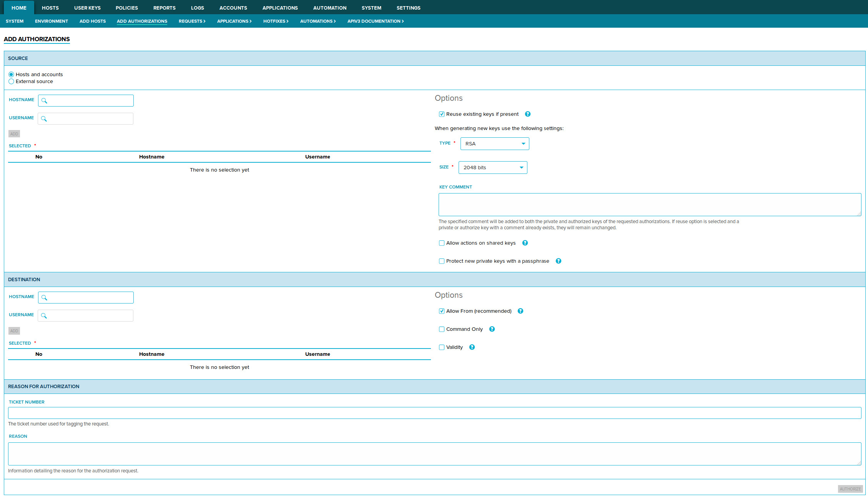Toggle Reuse existing keys if present checkbox
868x497 pixels.
(x=442, y=114)
